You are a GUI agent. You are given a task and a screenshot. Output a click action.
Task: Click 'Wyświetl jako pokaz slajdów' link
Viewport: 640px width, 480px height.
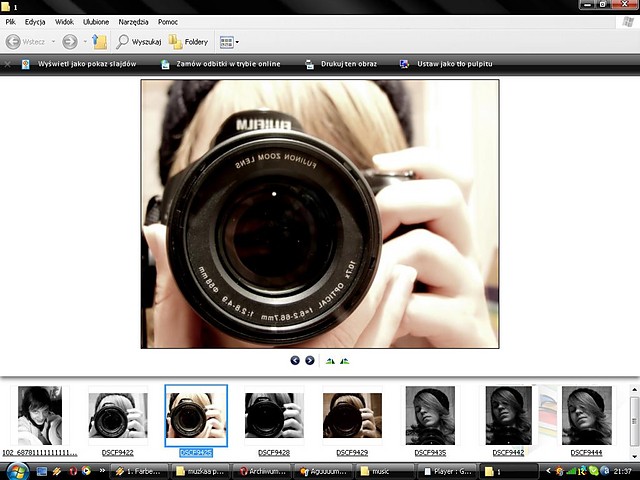point(87,64)
